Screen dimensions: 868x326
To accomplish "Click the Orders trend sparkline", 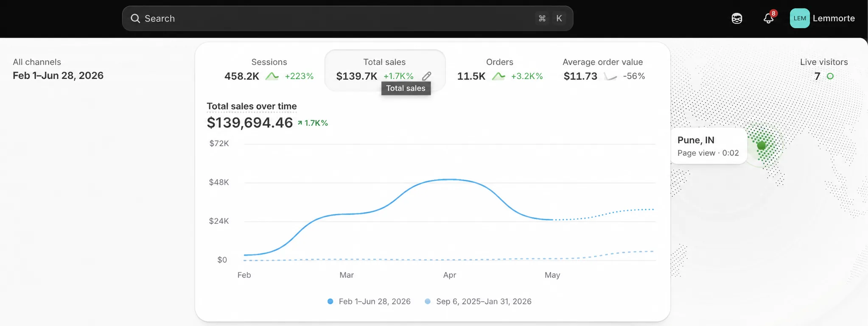I will (x=498, y=76).
